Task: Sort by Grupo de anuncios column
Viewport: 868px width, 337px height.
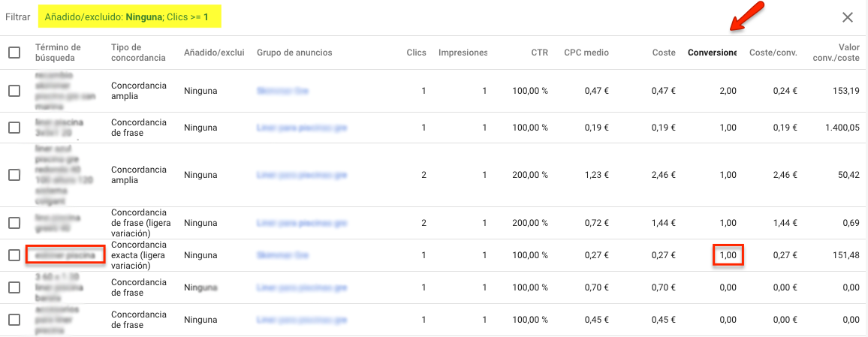Action: (x=294, y=53)
